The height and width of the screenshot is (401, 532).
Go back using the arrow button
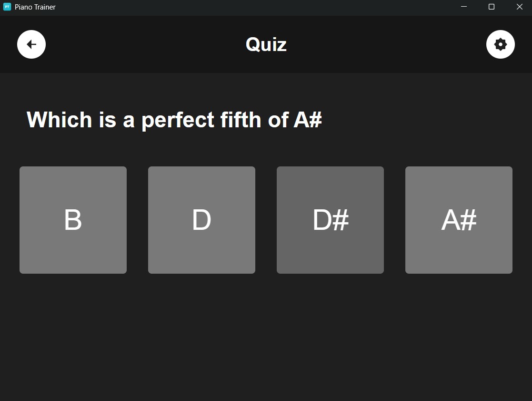(x=31, y=44)
